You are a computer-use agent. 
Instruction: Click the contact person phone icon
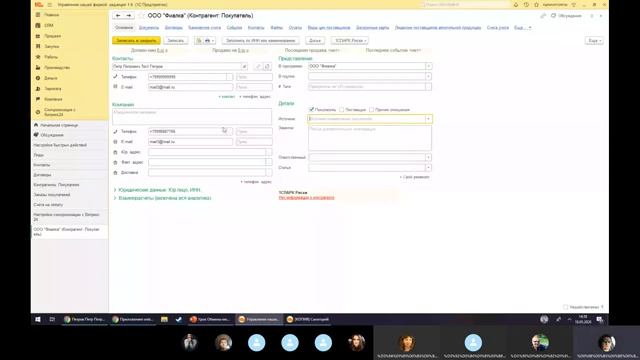click(115, 77)
